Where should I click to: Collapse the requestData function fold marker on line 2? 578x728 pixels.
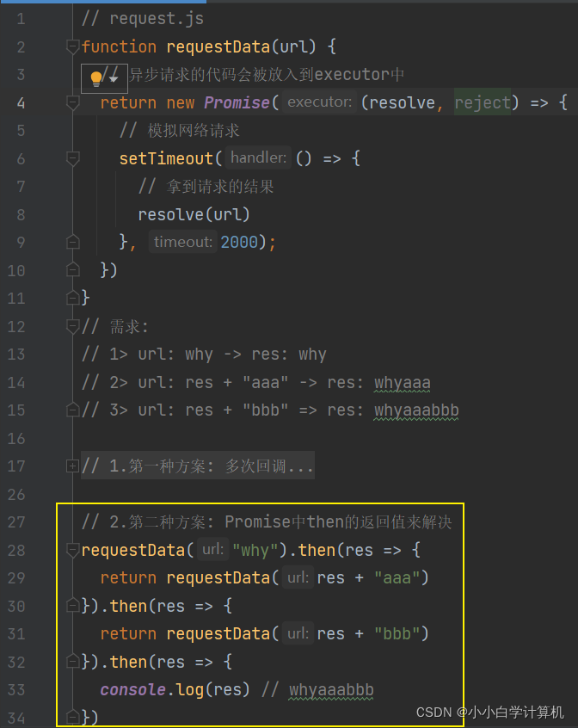coord(73,46)
